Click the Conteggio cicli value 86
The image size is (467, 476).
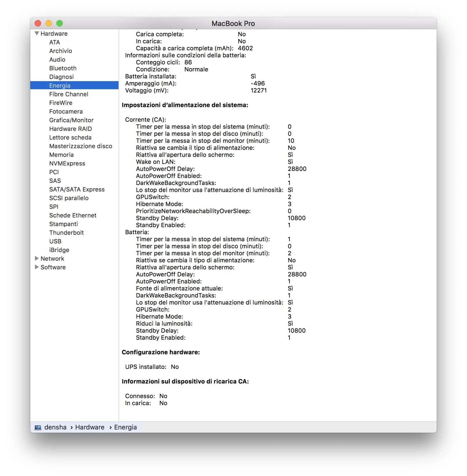[x=188, y=62]
